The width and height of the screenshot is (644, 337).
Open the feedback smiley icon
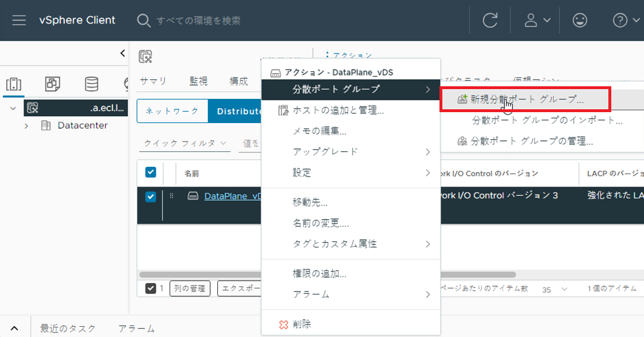coord(580,21)
